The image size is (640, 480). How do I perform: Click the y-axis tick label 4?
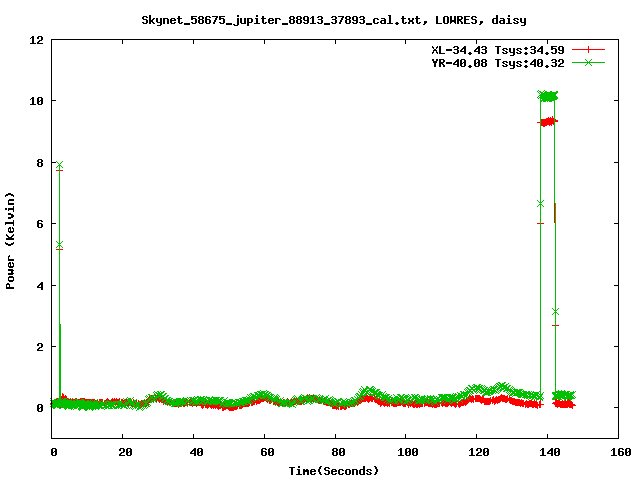tap(40, 286)
